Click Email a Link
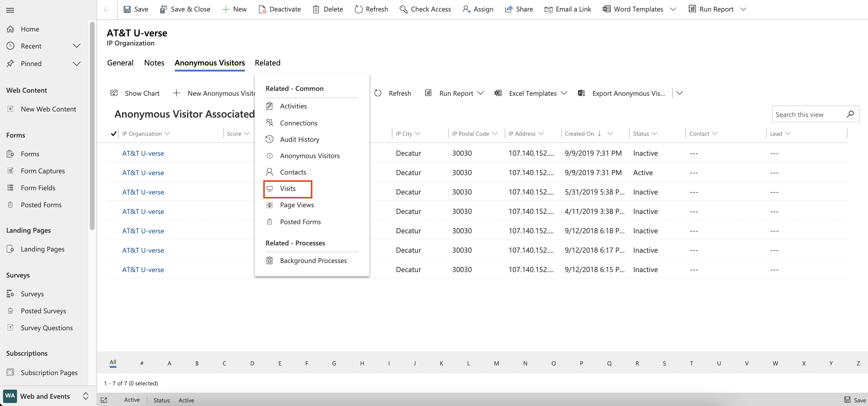The image size is (868, 406). click(568, 9)
